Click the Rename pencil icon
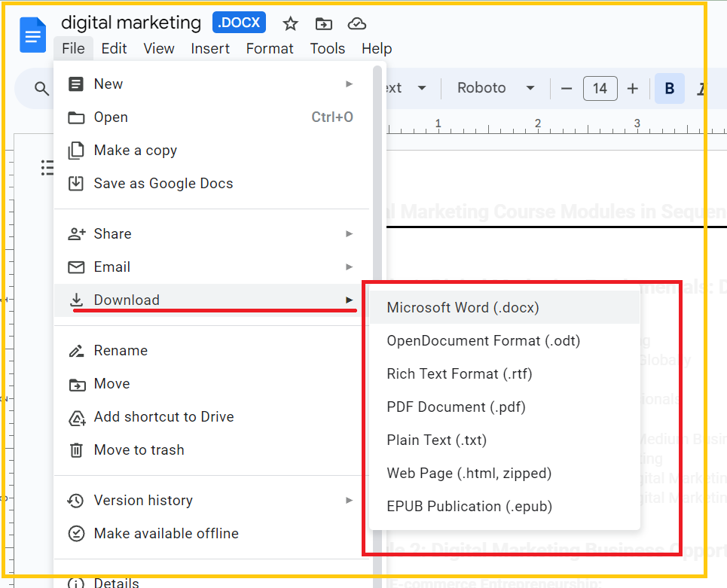 [x=77, y=351]
